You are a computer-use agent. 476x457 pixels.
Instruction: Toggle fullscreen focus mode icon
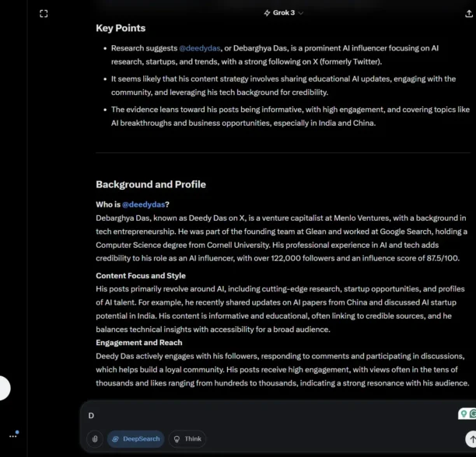(x=44, y=14)
